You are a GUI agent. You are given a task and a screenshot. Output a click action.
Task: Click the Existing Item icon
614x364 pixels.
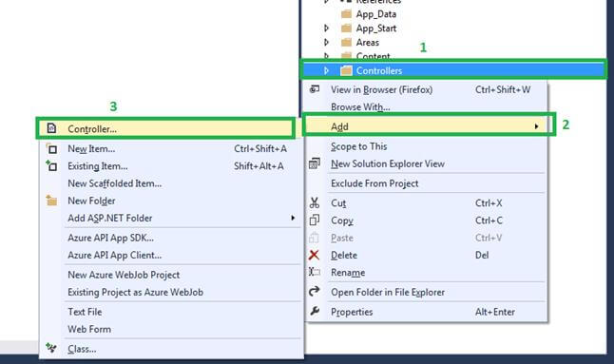pos(51,165)
